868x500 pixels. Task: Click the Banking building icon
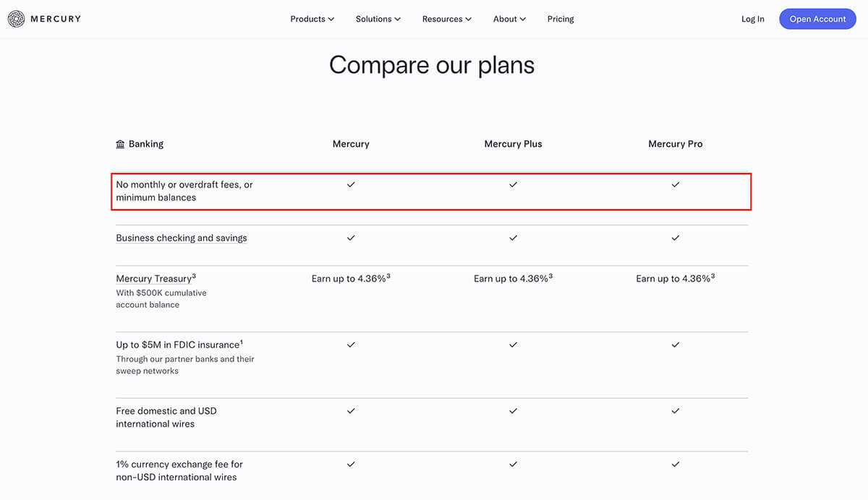(120, 144)
